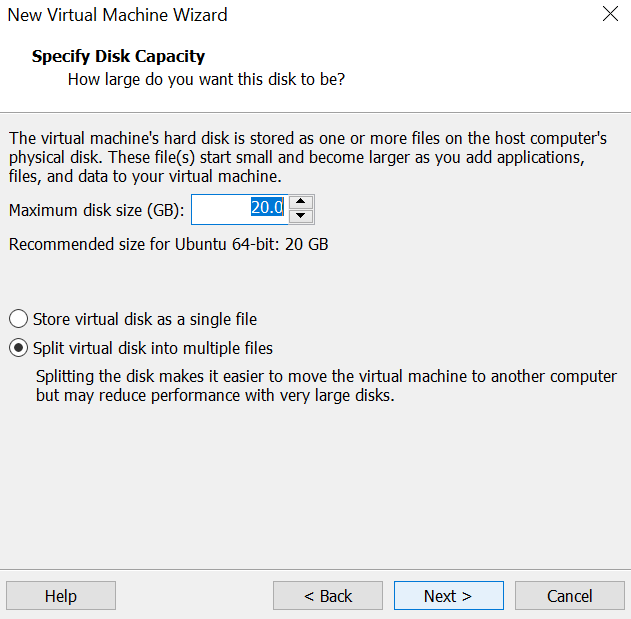
Task: Select the split into multiple files radio circle
Action: click(18, 349)
